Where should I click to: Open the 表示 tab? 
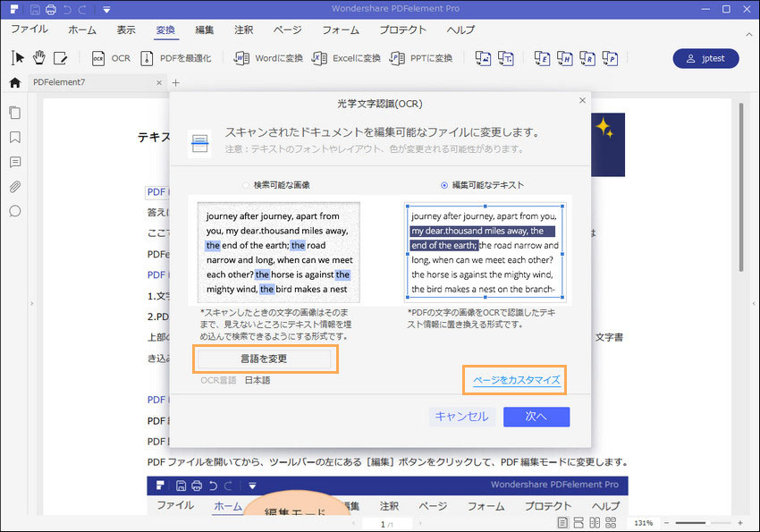(125, 30)
